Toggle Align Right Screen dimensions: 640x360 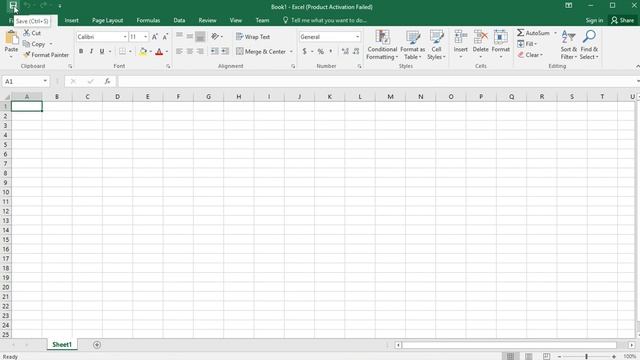pyautogui.click(x=200, y=51)
